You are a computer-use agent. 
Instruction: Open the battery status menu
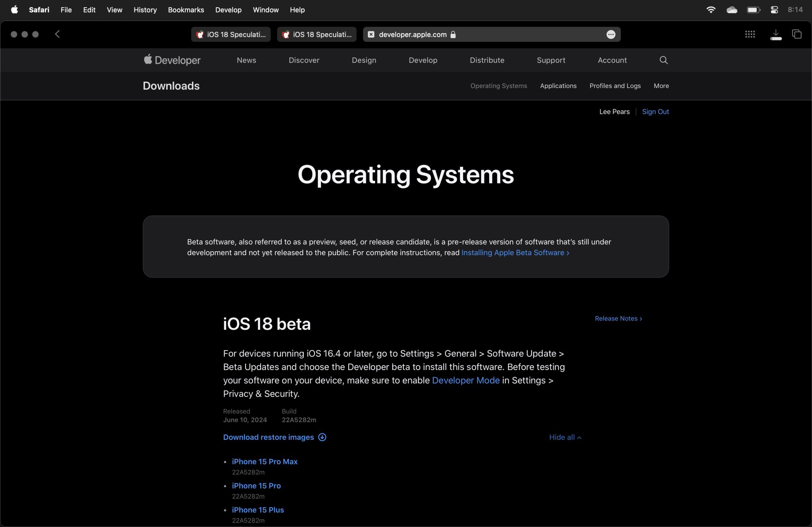click(754, 10)
